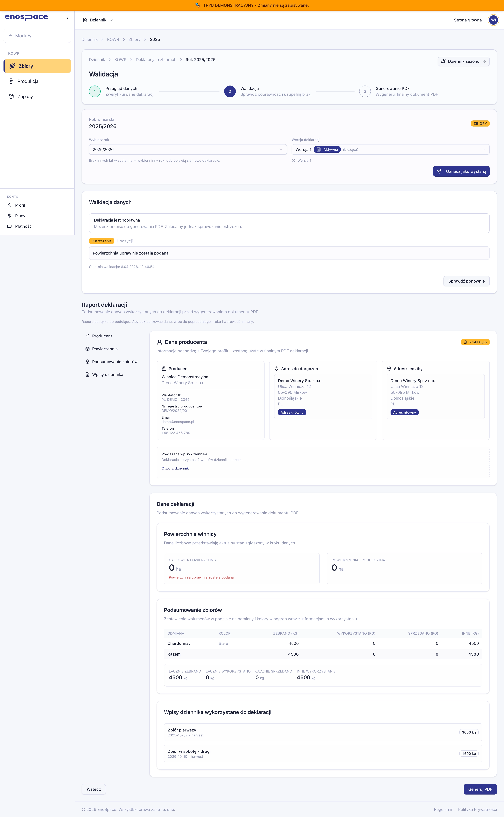This screenshot has height=817, width=504.
Task: Open the WI user avatar
Action: click(x=493, y=20)
